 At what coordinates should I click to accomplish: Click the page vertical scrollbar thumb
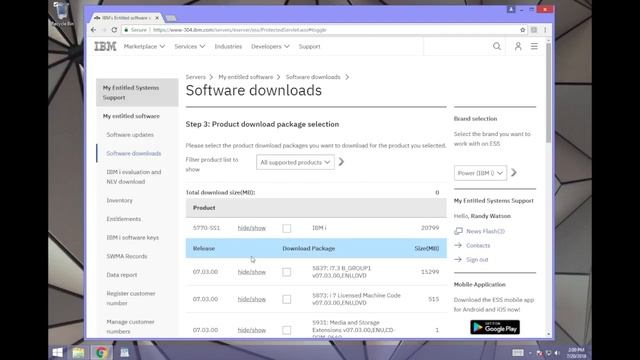point(548,93)
